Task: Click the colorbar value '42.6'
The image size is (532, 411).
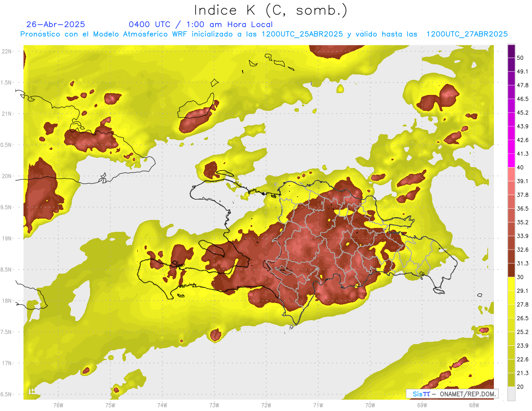Action: point(523,140)
